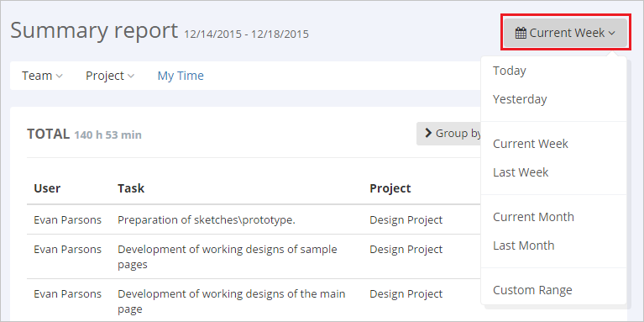Click the Group by button
Image resolution: width=644 pixels, height=322 pixels.
click(449, 133)
